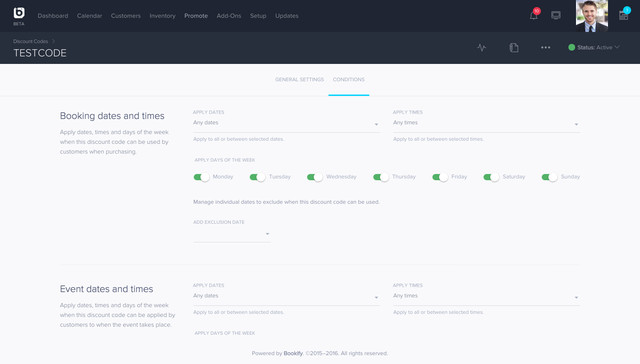The width and height of the screenshot is (640, 364).
Task: Click the Bookify logo icon
Action: click(19, 13)
